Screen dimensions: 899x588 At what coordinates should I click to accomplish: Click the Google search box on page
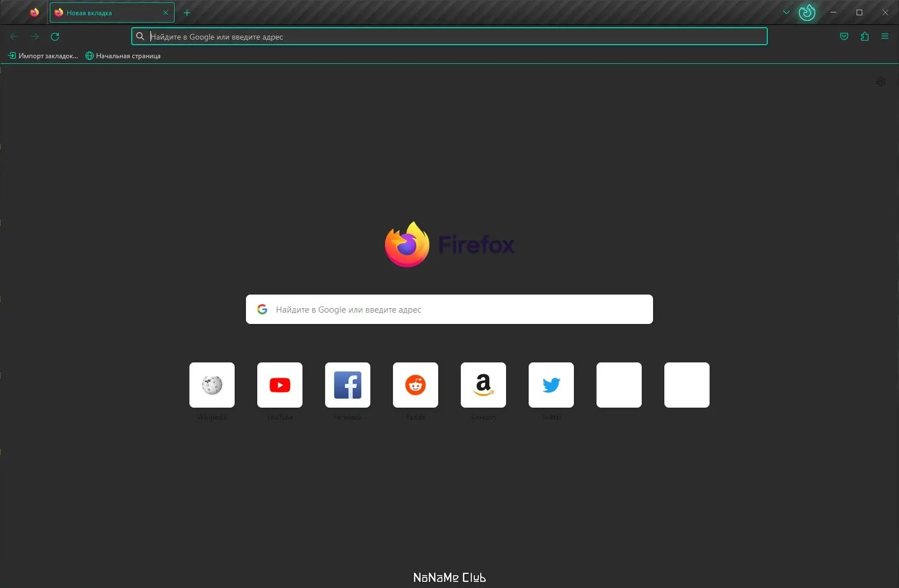pyautogui.click(x=449, y=309)
